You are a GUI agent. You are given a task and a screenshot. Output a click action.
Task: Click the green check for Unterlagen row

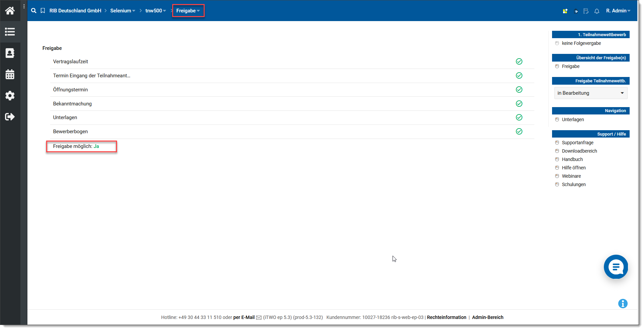519,117
